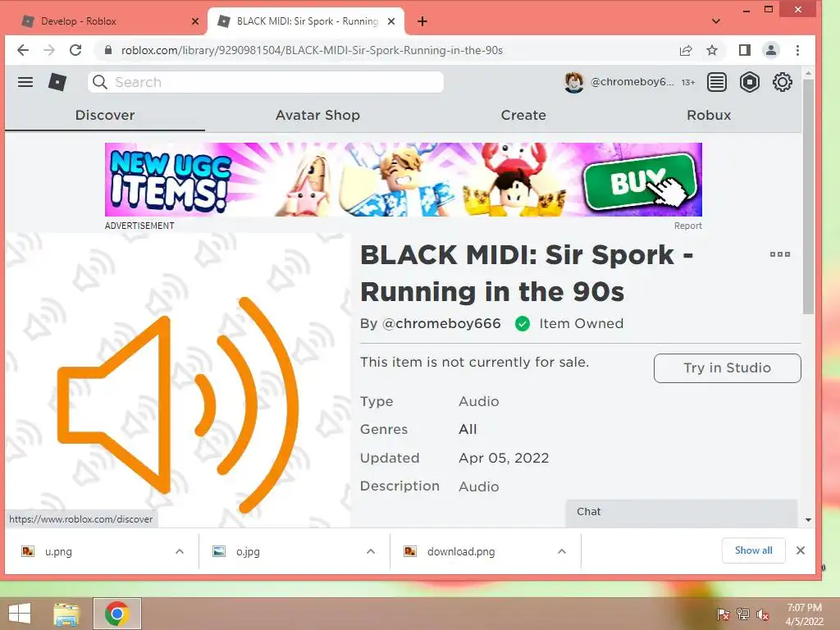This screenshot has width=840, height=630.
Task: Open the browser side panel
Action: point(745,50)
